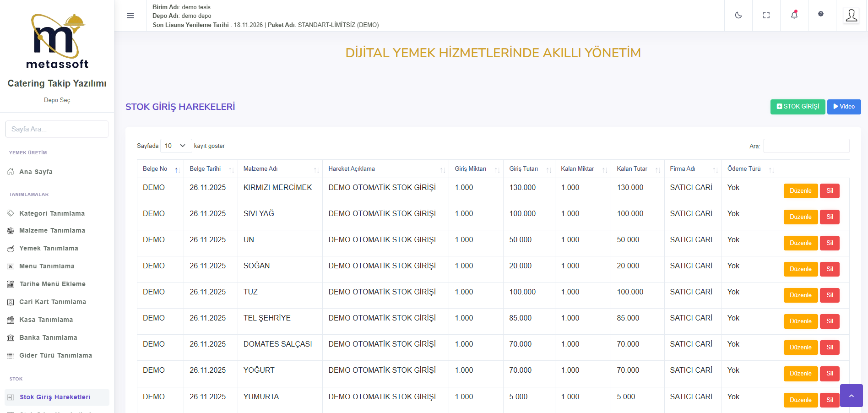Open user profile avatar icon
The image size is (868, 413).
point(851,16)
